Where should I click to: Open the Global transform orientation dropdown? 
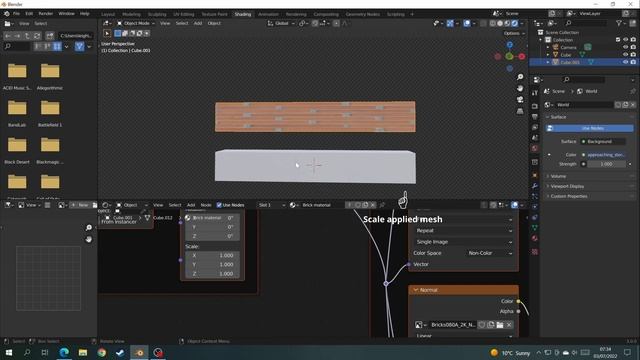pos(281,23)
